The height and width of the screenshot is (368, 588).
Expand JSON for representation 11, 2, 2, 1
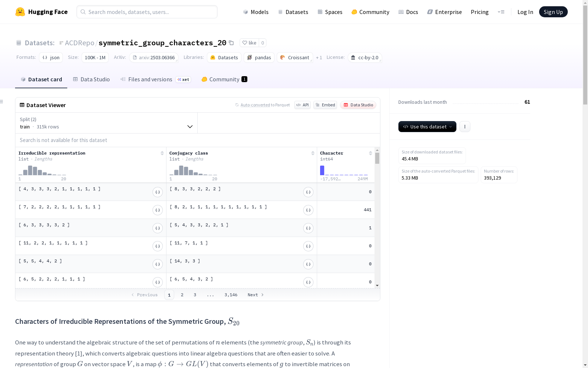pyautogui.click(x=158, y=246)
